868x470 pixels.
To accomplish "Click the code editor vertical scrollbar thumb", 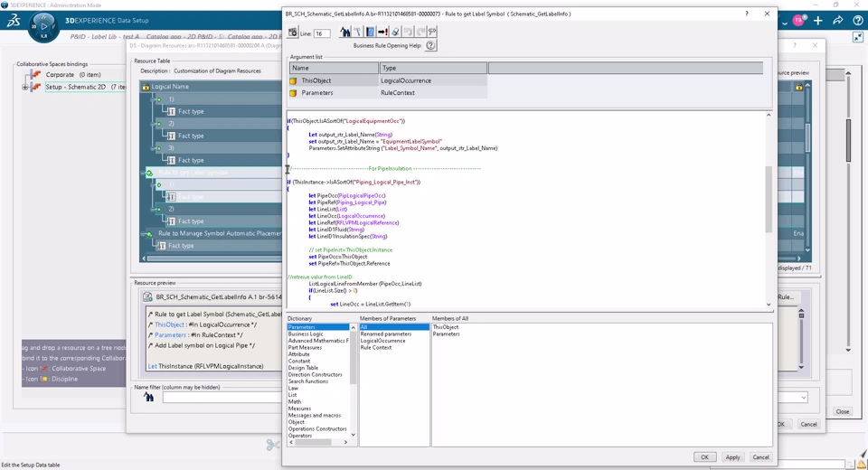I will coord(769,199).
